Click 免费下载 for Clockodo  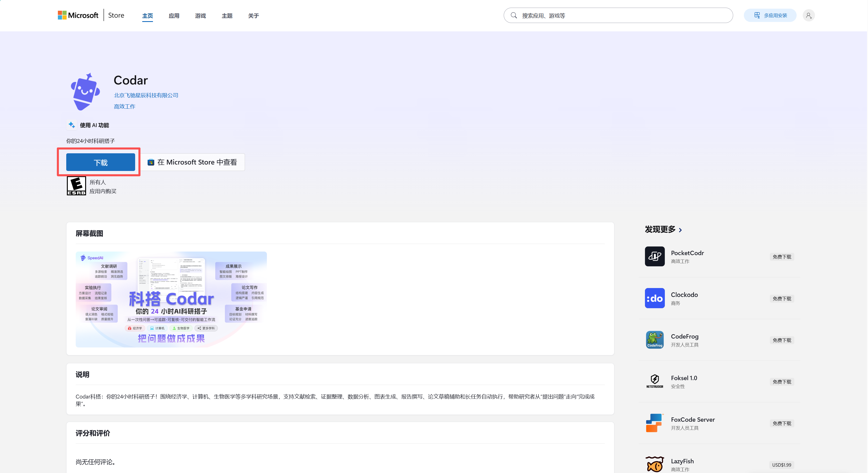tap(782, 299)
